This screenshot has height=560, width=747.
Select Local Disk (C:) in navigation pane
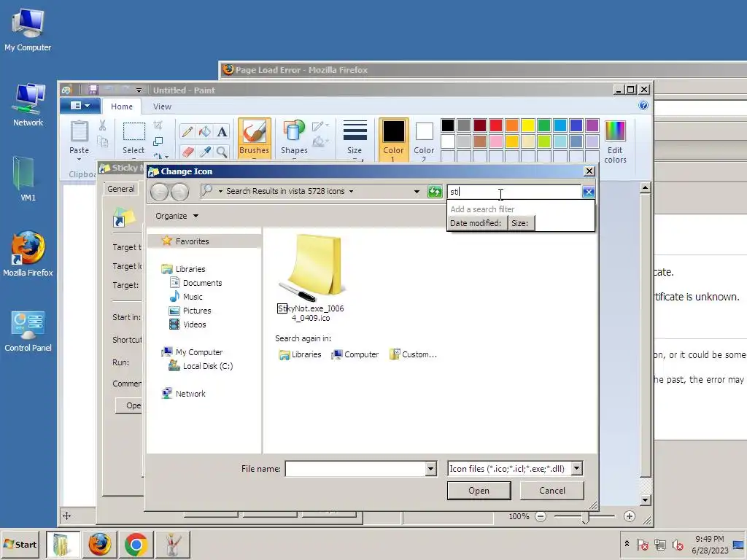coord(201,366)
